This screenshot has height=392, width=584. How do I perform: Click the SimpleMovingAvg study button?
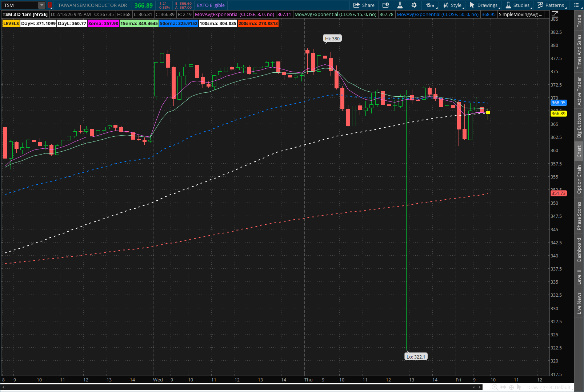pyautogui.click(x=520, y=14)
